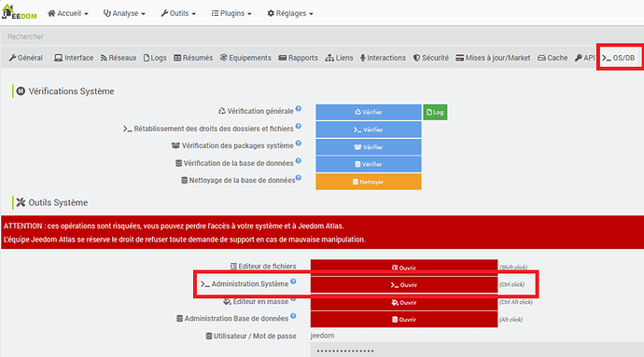Switch to the Général tab
Image resolution: width=644 pixels, height=357 pixels.
(x=26, y=58)
